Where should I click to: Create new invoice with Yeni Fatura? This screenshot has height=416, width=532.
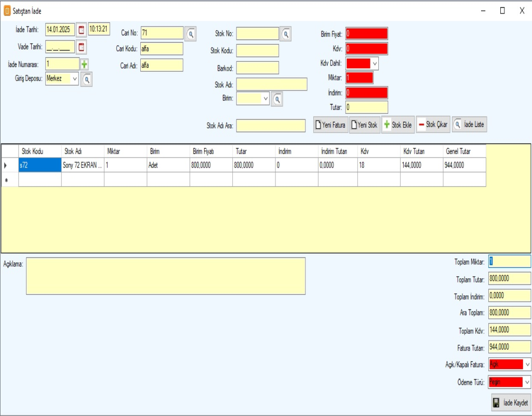[x=330, y=125]
